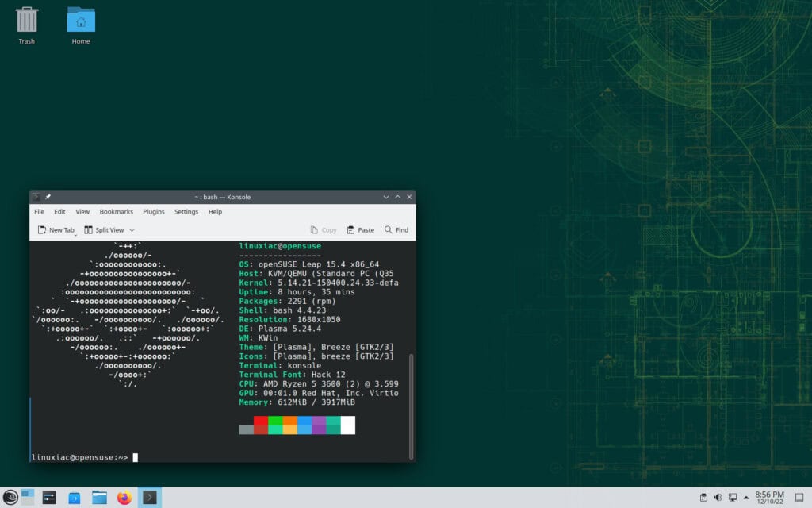This screenshot has height=508, width=812.
Task: Select the Konsole task in the taskbar
Action: [150, 498]
